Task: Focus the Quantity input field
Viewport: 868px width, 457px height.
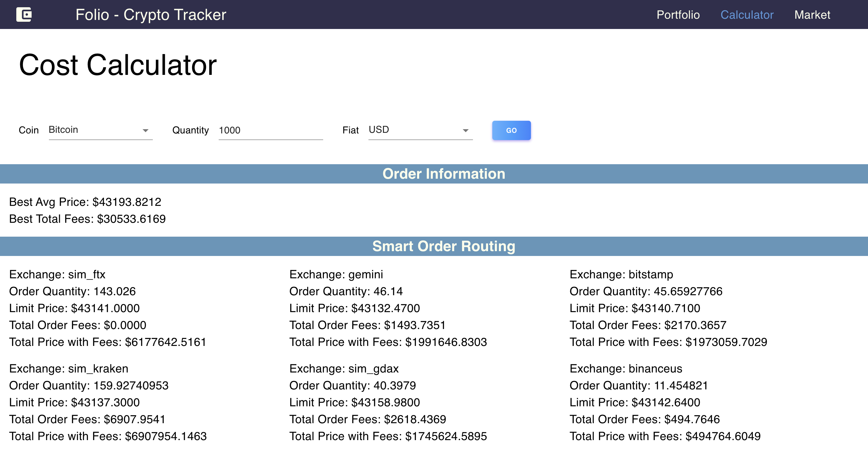Action: (270, 130)
